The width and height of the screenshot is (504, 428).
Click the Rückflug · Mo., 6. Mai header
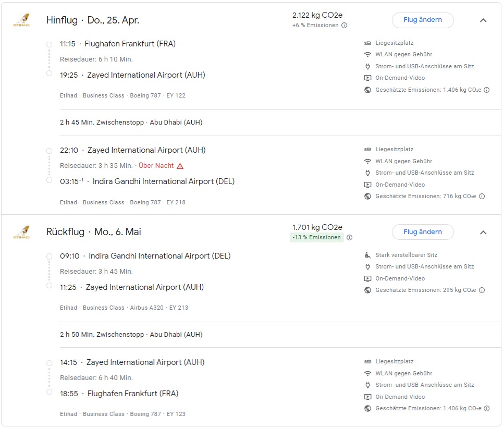[94, 232]
